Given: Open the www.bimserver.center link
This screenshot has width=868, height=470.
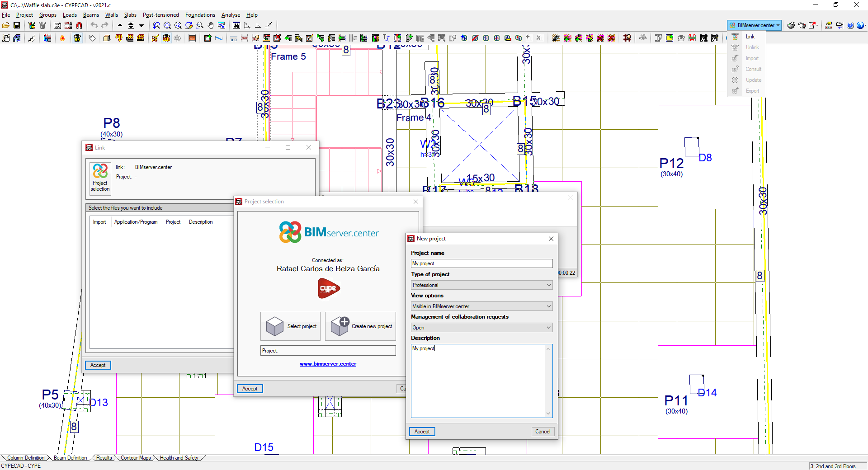Looking at the screenshot, I should click(328, 364).
